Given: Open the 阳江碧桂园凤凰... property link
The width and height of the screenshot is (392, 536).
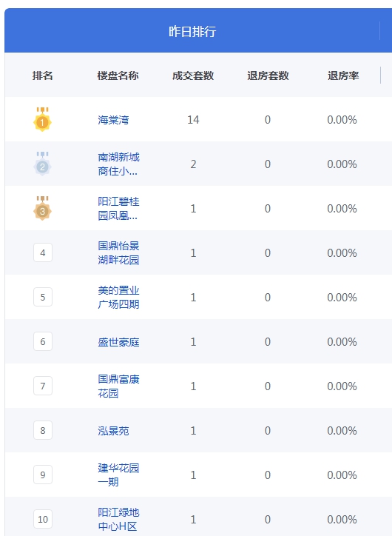Looking at the screenshot, I should (x=118, y=209).
